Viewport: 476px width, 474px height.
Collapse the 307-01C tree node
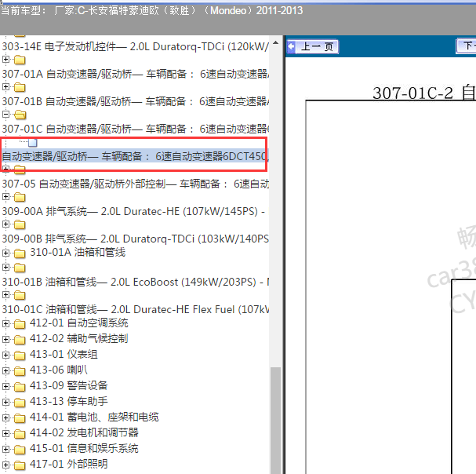5,115
